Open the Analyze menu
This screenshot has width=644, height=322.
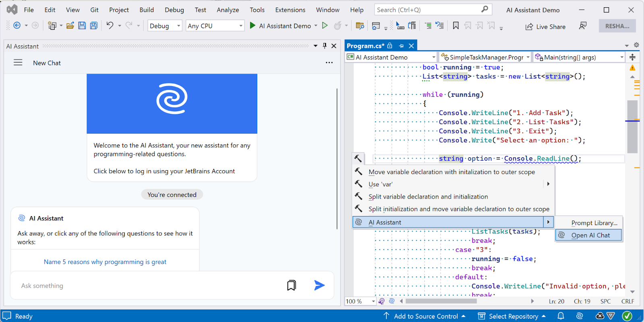point(228,10)
